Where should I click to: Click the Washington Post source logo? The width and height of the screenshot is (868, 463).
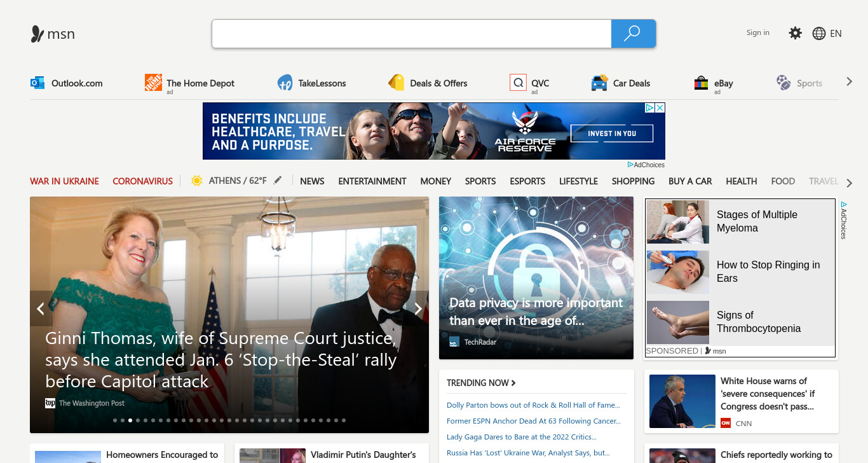click(x=50, y=403)
